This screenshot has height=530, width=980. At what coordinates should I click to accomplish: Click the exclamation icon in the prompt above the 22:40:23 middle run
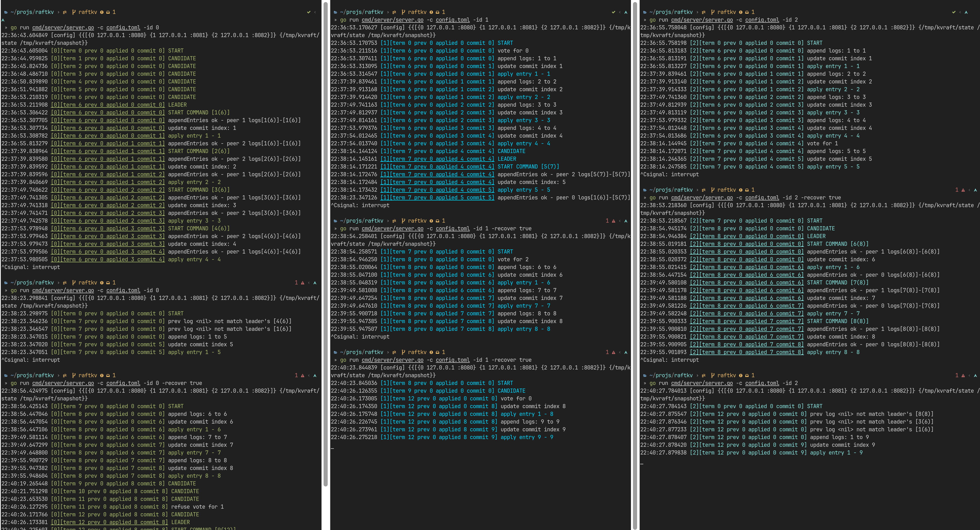click(431, 352)
